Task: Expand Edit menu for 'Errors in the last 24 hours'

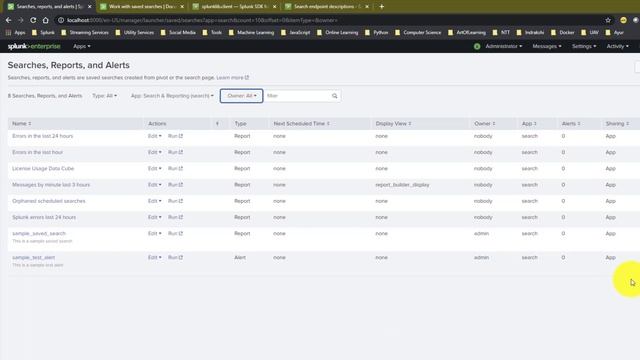Action: [154, 136]
